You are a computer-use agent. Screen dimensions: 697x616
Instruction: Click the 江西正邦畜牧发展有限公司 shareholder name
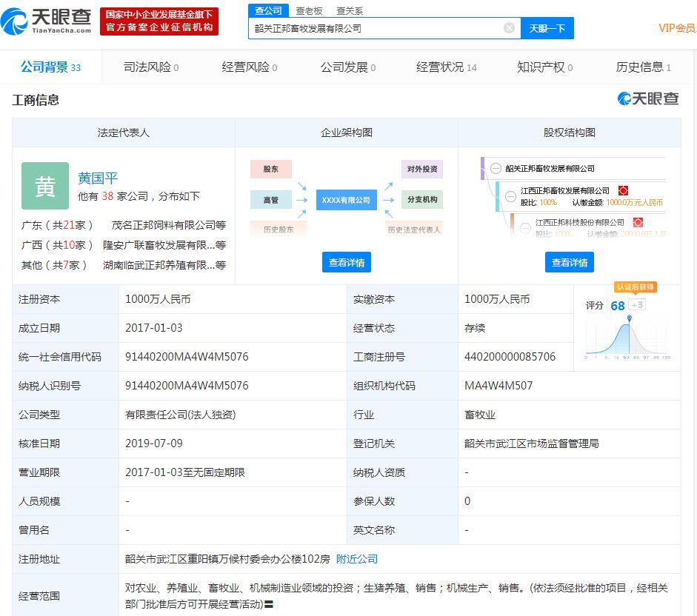[565, 191]
